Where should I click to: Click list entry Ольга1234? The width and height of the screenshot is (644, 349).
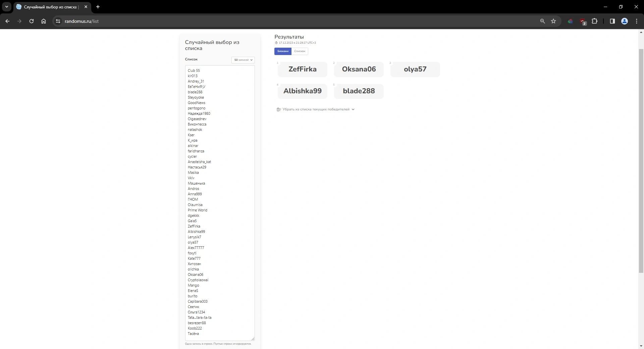pyautogui.click(x=196, y=312)
